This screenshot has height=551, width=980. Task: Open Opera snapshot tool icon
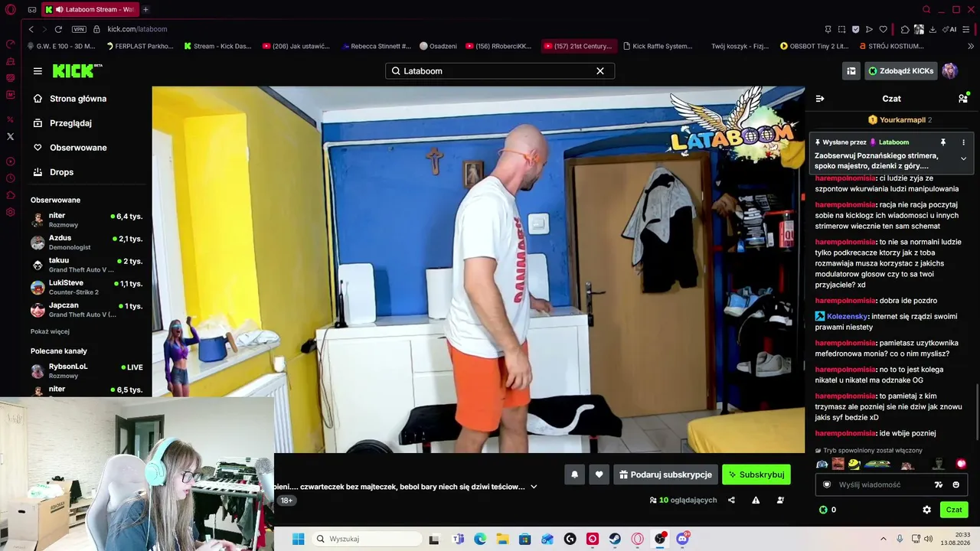[x=841, y=29]
